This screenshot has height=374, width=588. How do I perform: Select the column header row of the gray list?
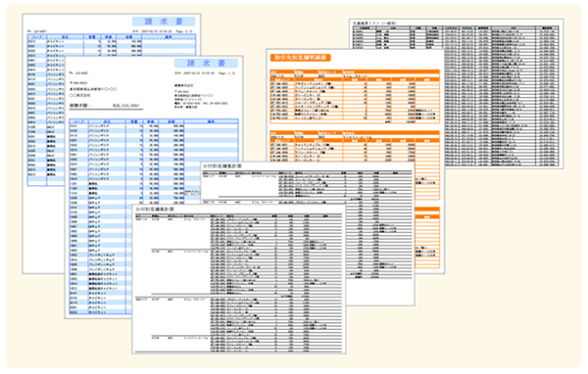coord(456,28)
